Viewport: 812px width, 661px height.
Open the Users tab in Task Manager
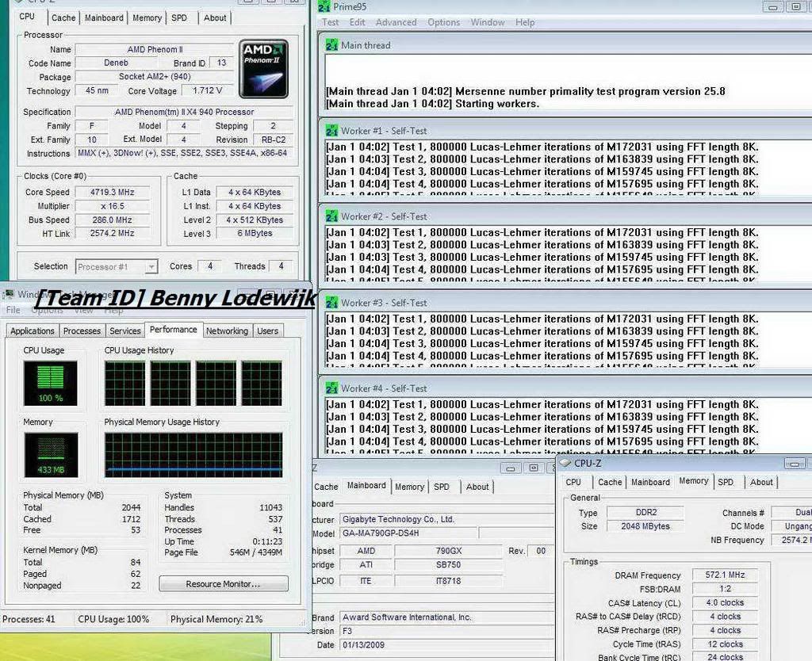[268, 331]
